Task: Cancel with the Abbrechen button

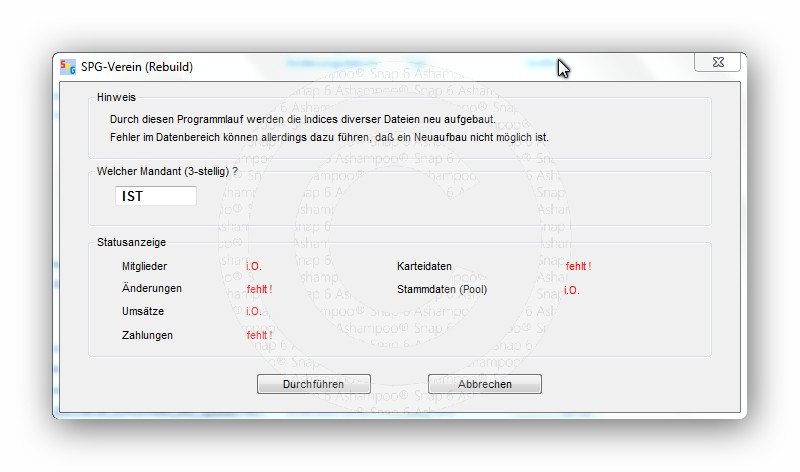Action: point(485,384)
